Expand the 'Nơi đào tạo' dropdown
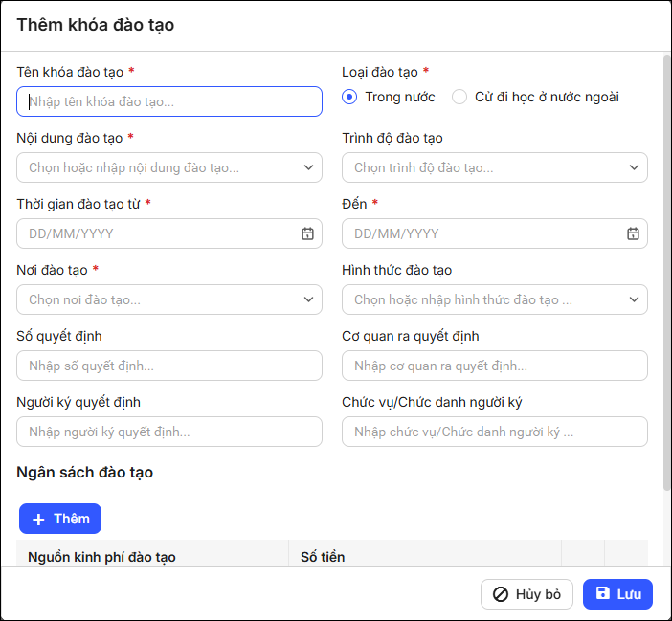The width and height of the screenshot is (672, 621). tap(307, 299)
